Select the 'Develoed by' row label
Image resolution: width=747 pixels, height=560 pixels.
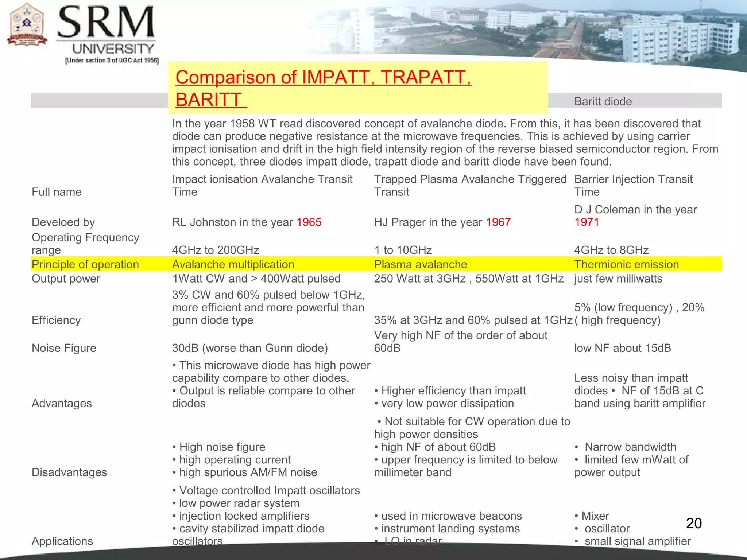[x=63, y=222]
